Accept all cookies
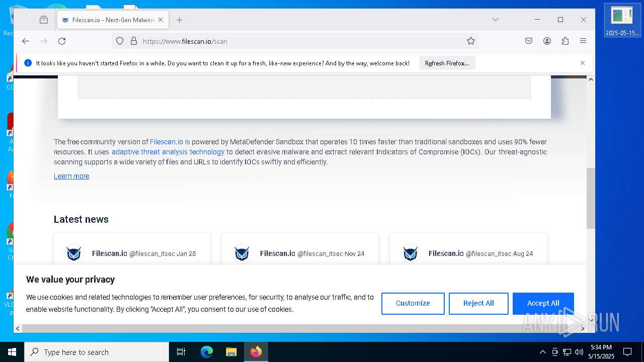The image size is (644, 362). 543,303
